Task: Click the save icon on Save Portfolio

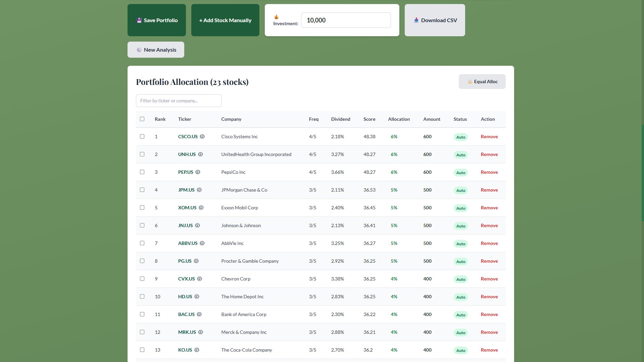Action: pyautogui.click(x=139, y=20)
